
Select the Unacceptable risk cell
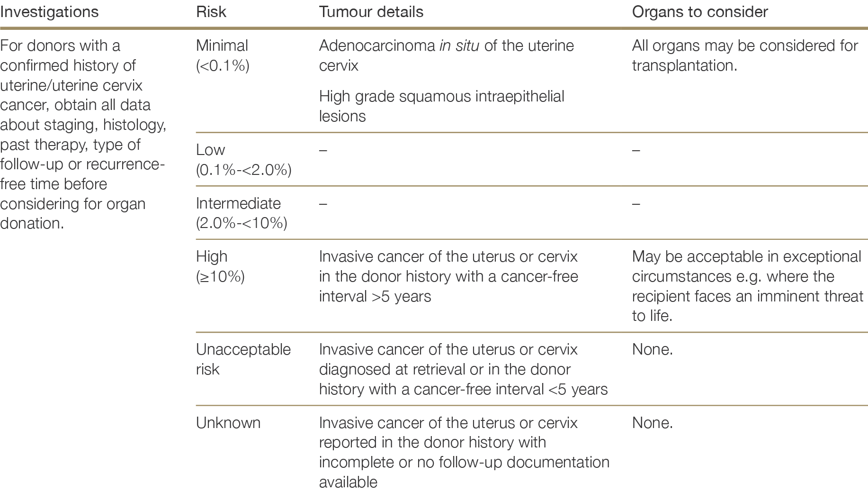pyautogui.click(x=243, y=359)
